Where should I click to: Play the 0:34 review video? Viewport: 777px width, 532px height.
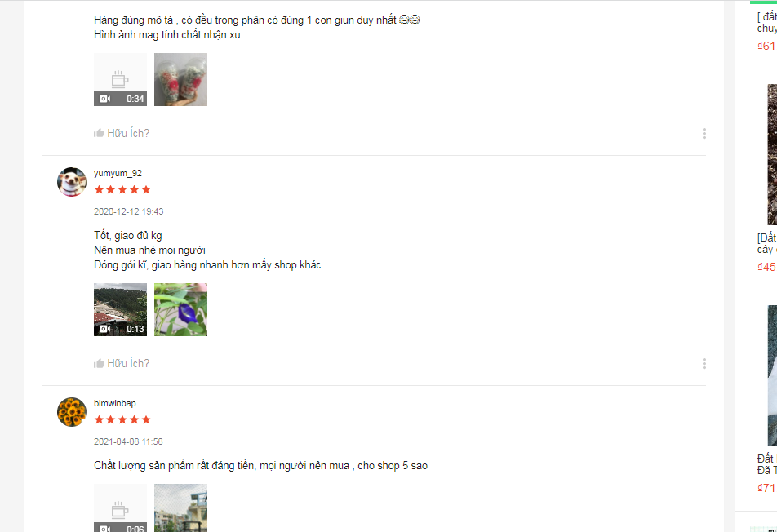coord(121,79)
